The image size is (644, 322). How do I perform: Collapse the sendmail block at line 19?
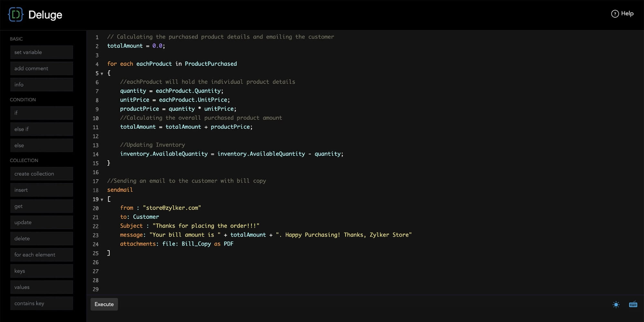pyautogui.click(x=102, y=200)
